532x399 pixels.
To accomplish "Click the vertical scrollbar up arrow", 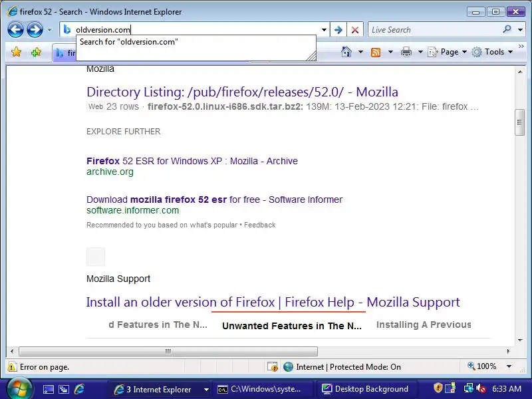I will point(520,72).
